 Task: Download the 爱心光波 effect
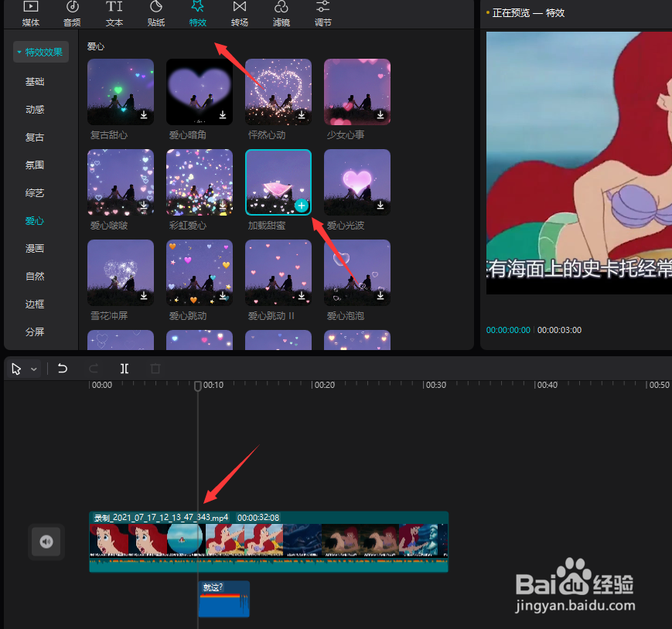click(x=380, y=206)
